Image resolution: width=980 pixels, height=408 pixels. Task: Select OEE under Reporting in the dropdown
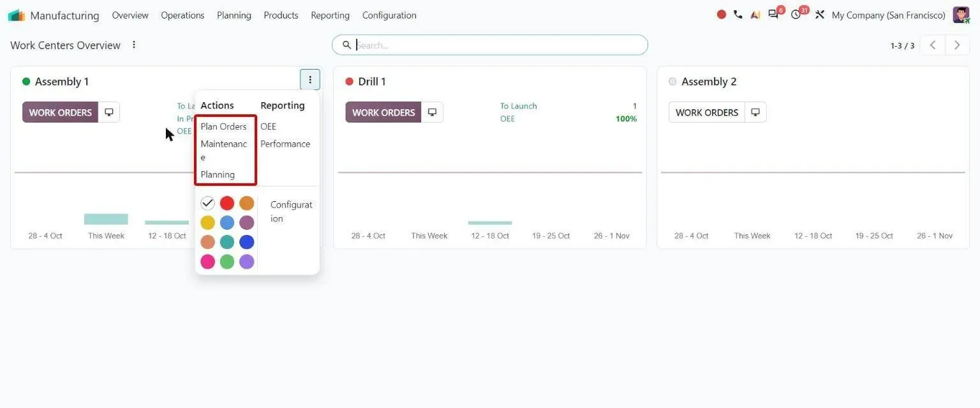pyautogui.click(x=268, y=126)
